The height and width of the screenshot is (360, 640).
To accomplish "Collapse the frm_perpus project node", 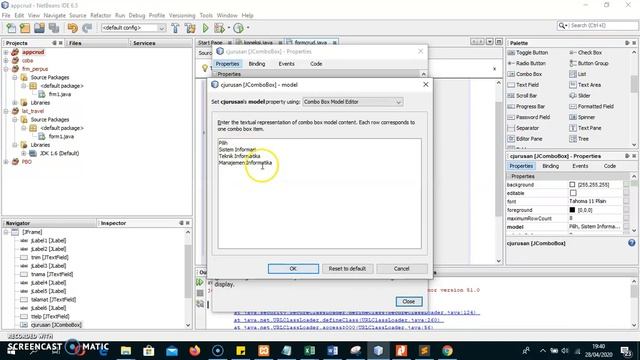I will pyautogui.click(x=6, y=69).
